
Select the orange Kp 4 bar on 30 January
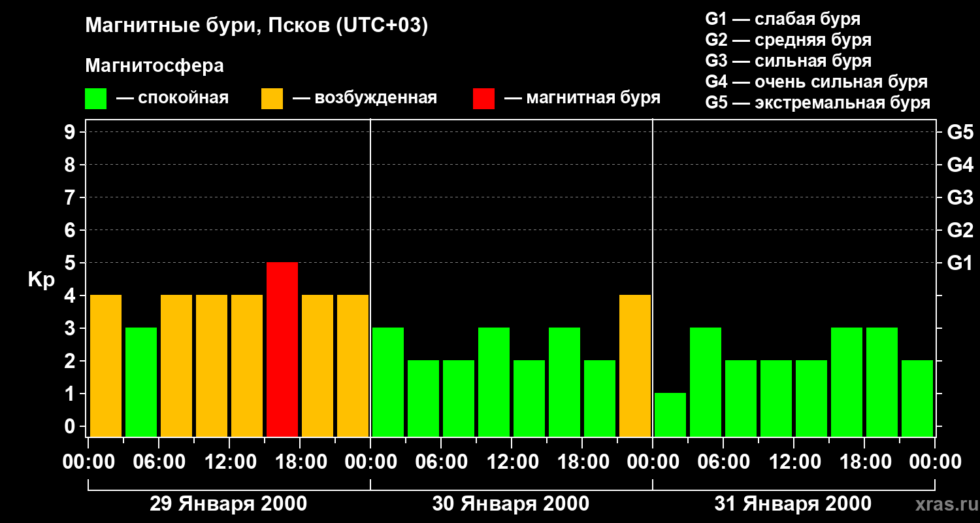pyautogui.click(x=635, y=366)
